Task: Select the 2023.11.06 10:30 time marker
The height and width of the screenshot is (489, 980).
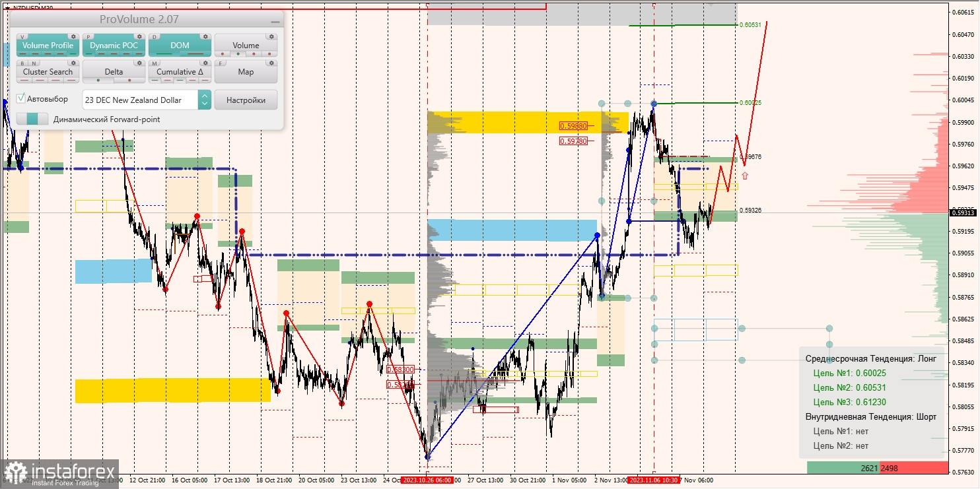Action: 653,480
